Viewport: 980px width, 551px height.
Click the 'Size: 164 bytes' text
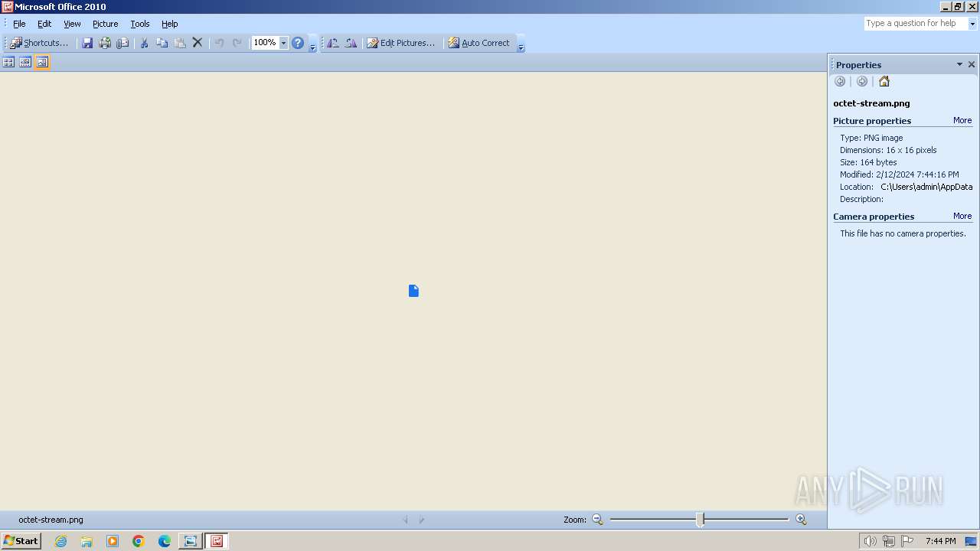[x=868, y=162]
